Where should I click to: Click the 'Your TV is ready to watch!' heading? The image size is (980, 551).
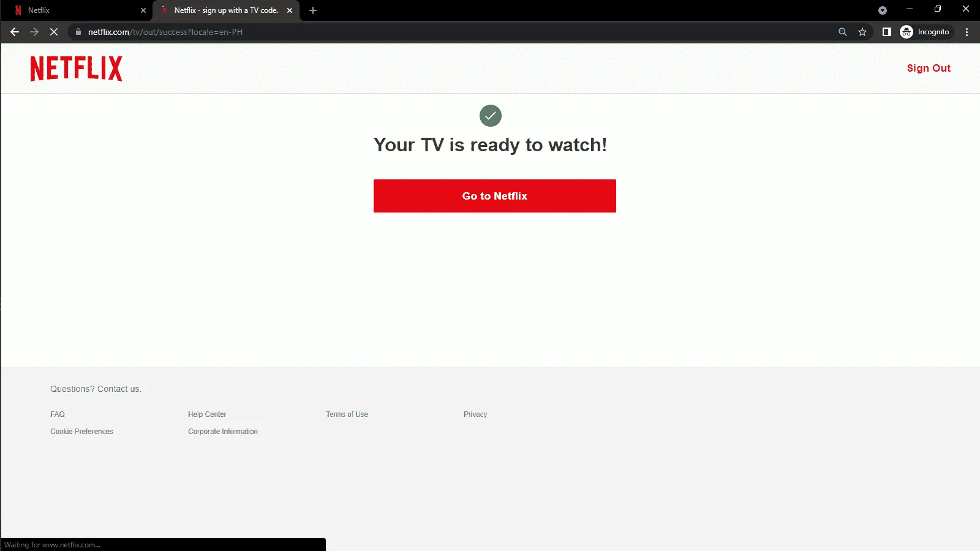coord(491,145)
